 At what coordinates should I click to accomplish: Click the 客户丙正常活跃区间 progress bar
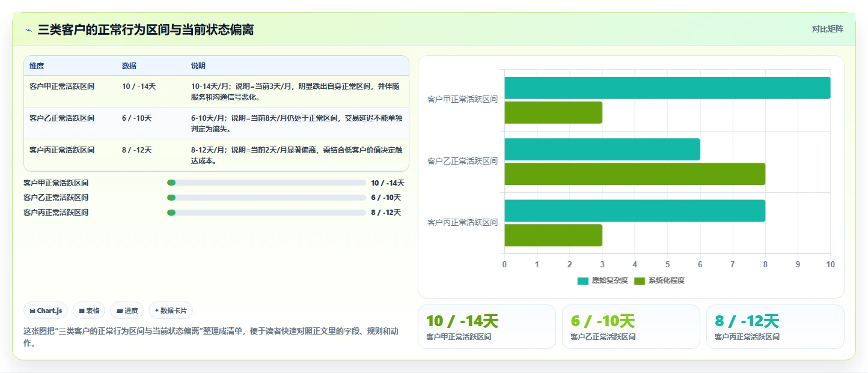tap(266, 212)
